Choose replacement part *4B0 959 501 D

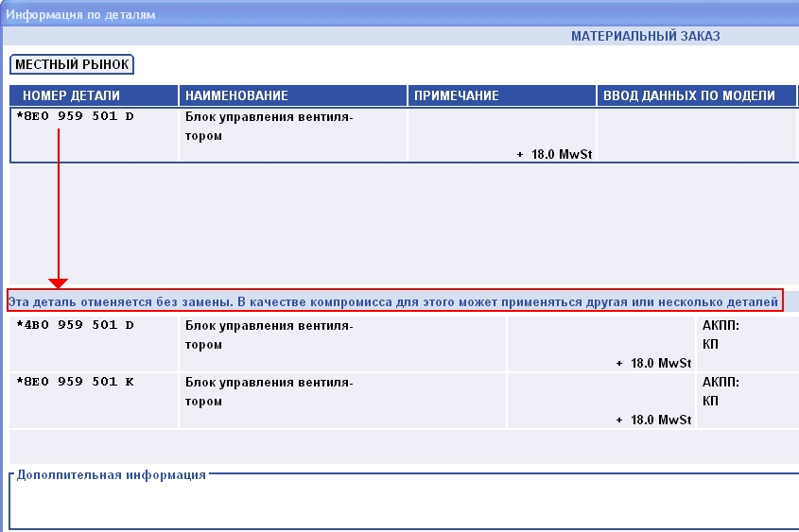point(76,326)
